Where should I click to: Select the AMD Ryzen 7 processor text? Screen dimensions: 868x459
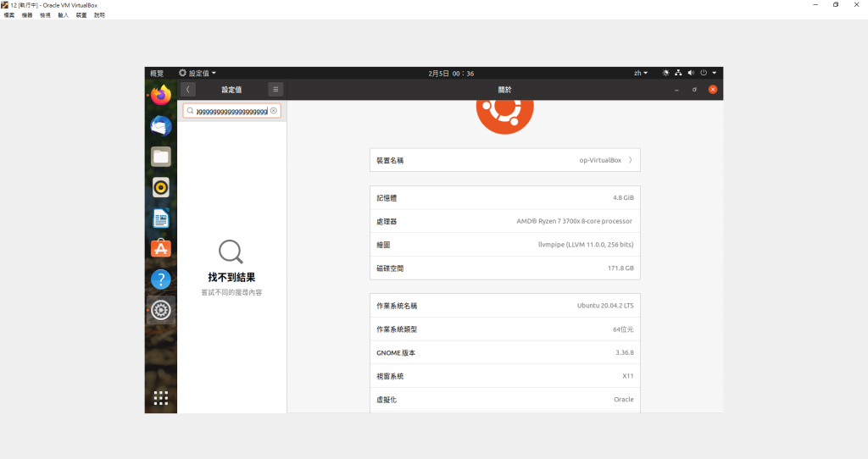(x=574, y=221)
